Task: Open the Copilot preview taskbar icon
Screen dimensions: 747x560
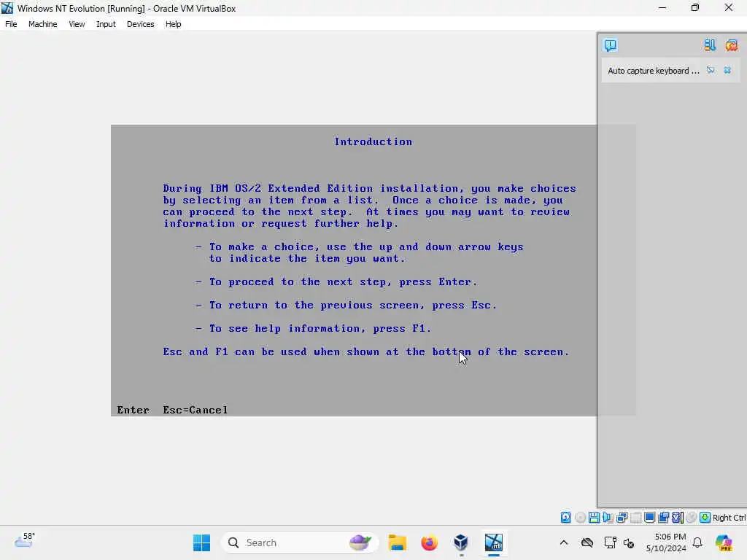Action: click(x=723, y=542)
